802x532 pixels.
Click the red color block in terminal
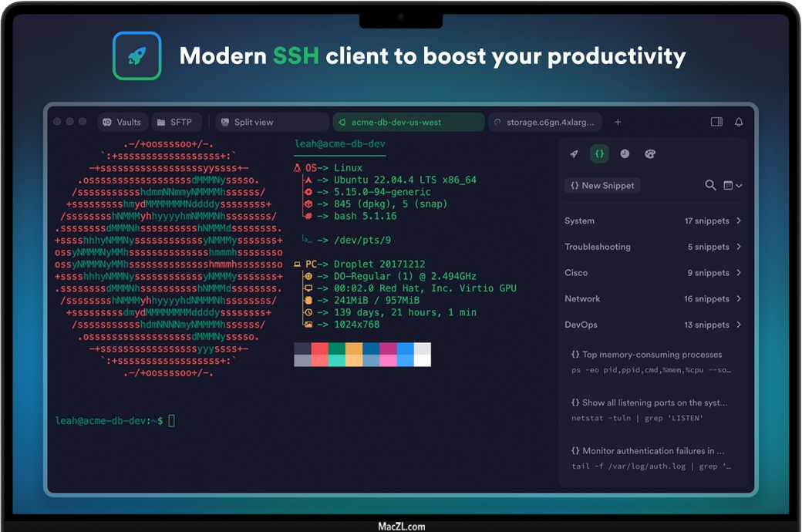(x=319, y=348)
